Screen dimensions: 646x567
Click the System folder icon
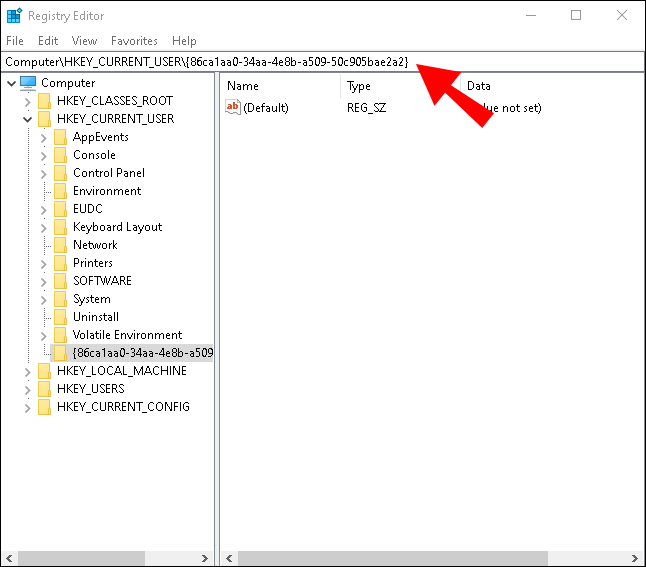[x=61, y=299]
